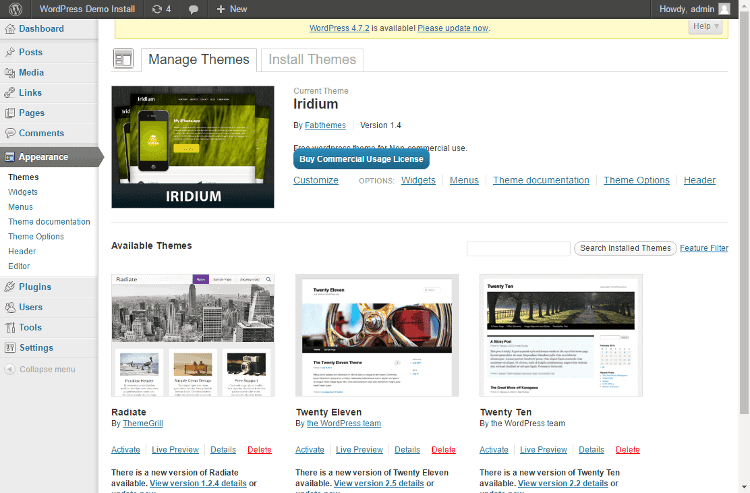Open the Theme Options link for Iridium

point(636,180)
